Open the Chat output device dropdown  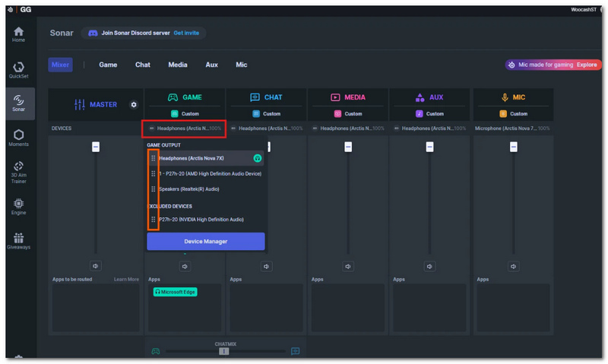tap(266, 128)
